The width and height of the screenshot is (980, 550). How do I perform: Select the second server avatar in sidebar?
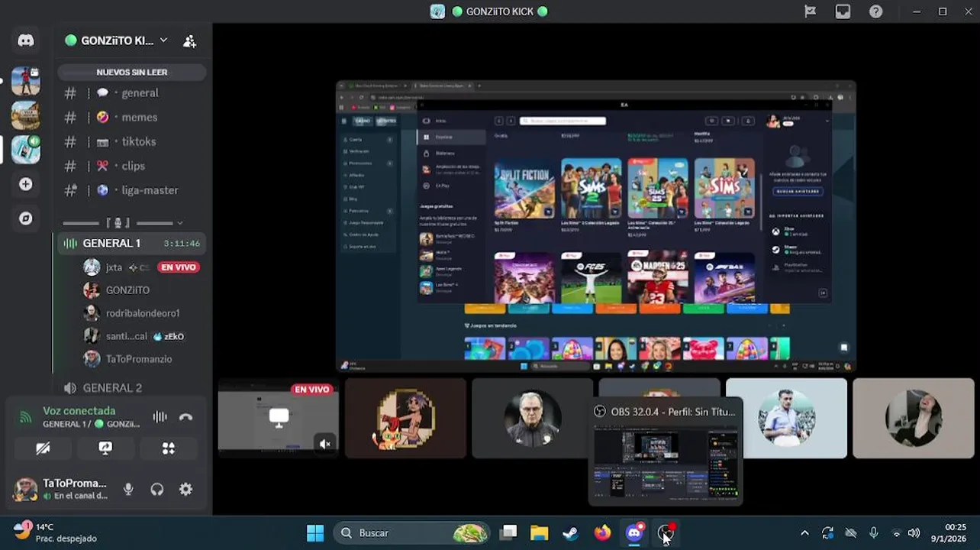click(x=26, y=115)
